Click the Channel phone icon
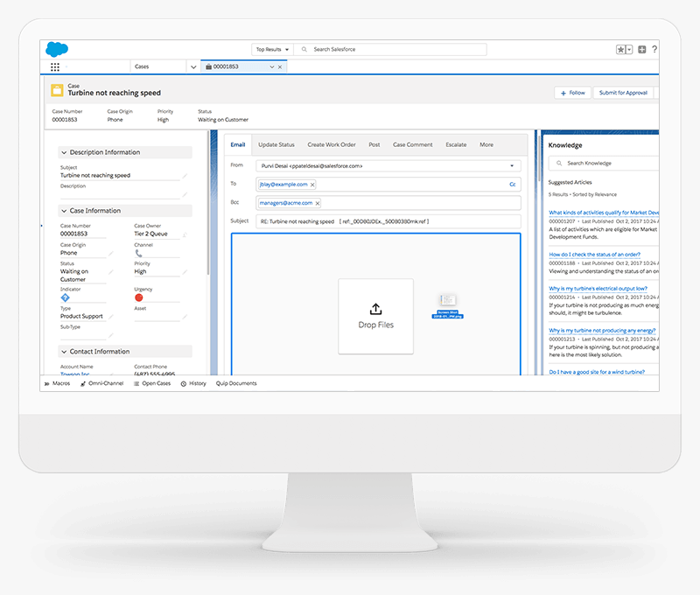This screenshot has width=700, height=595. click(x=139, y=253)
